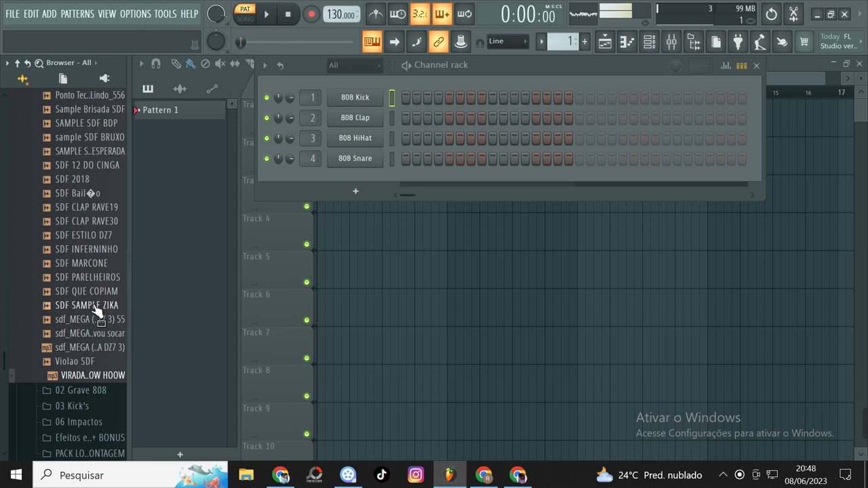Screen dimensions: 868x488
Task: Click the add channel plus button
Action: (355, 191)
